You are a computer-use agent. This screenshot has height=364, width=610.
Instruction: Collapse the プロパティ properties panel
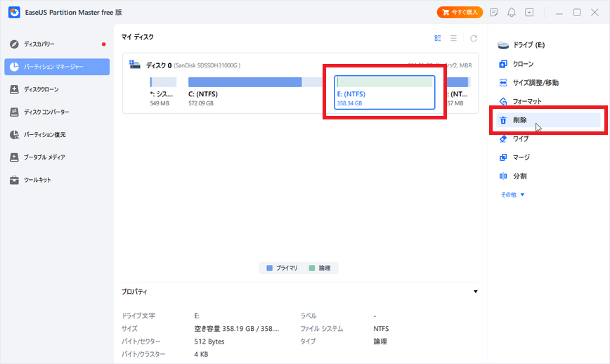[475, 292]
